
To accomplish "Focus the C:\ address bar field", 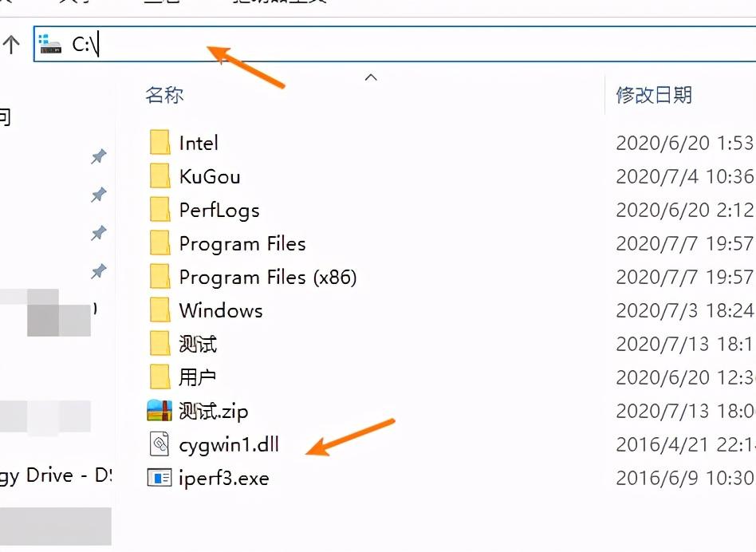I will [x=399, y=45].
